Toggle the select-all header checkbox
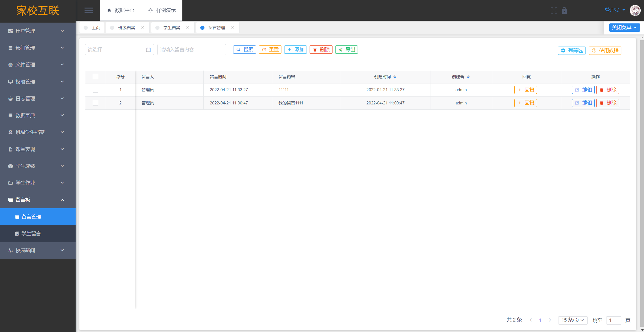Viewport: 644px width, 332px height. (95, 77)
